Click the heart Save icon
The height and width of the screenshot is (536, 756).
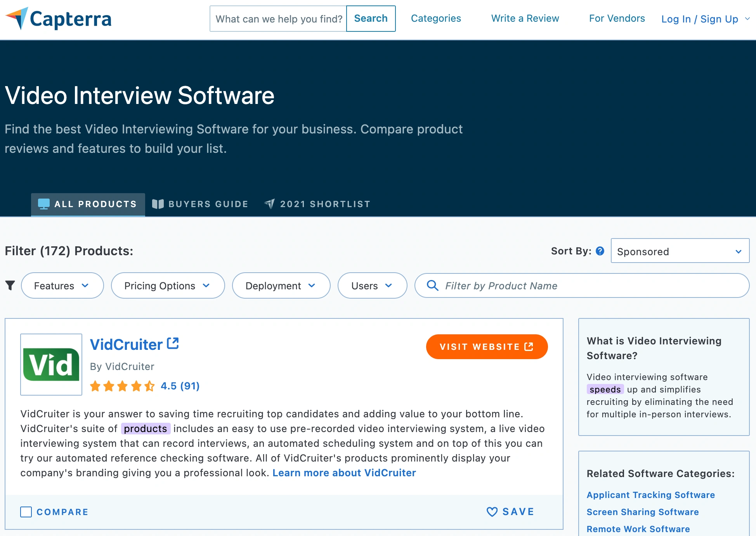click(492, 512)
